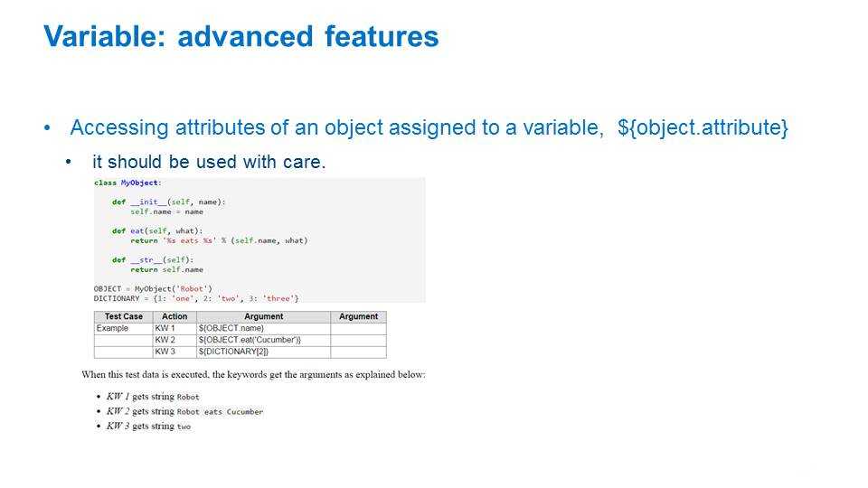Click the "class MyObject:" code line

click(x=127, y=183)
